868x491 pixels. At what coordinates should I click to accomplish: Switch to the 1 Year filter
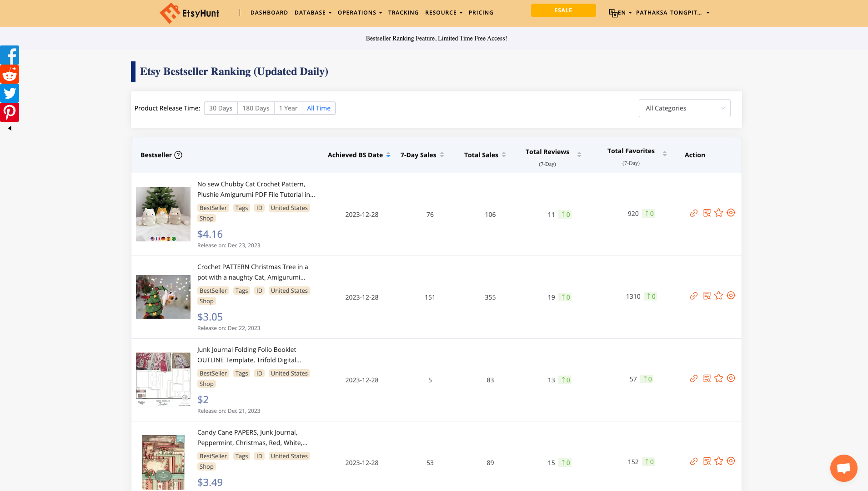tap(288, 108)
